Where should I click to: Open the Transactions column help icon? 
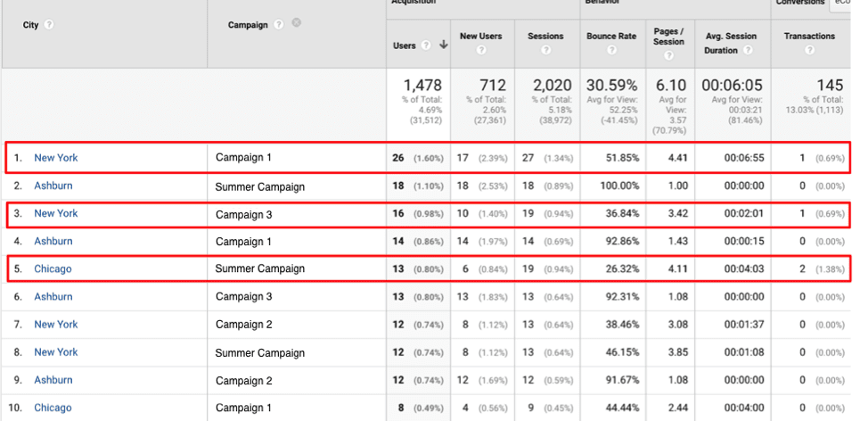pyautogui.click(x=809, y=50)
